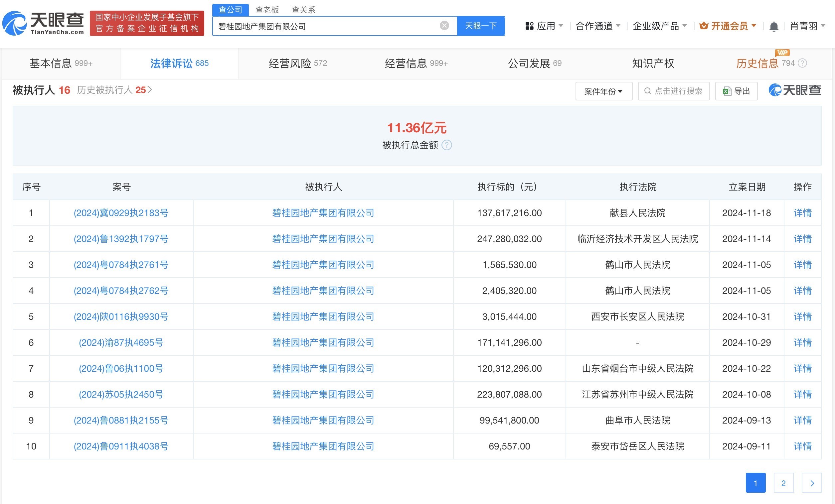835x504 pixels.
Task: Open the 公司发展 69 tab
Action: (x=534, y=63)
